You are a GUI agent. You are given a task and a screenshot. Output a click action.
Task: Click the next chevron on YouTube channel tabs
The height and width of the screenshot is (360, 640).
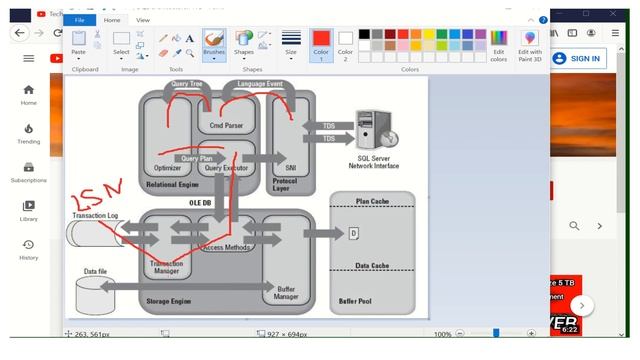click(x=599, y=226)
